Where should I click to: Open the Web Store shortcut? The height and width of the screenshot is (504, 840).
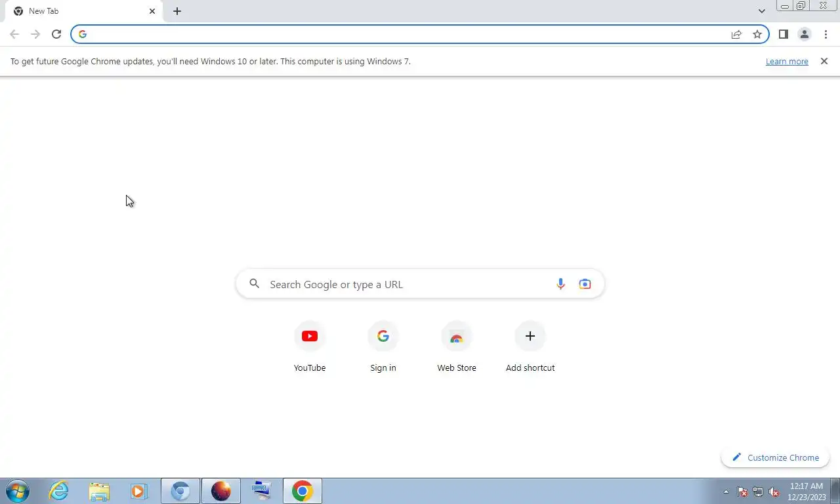coord(457,348)
